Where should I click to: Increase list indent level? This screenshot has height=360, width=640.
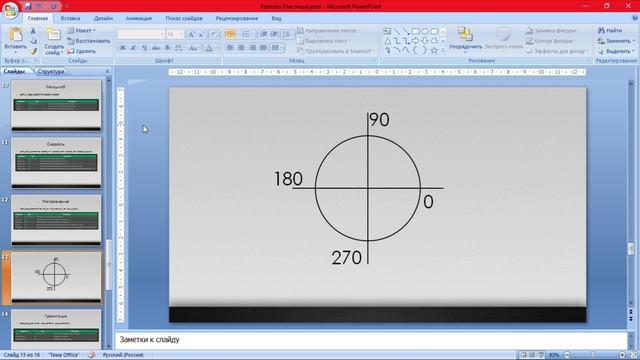tap(274, 34)
